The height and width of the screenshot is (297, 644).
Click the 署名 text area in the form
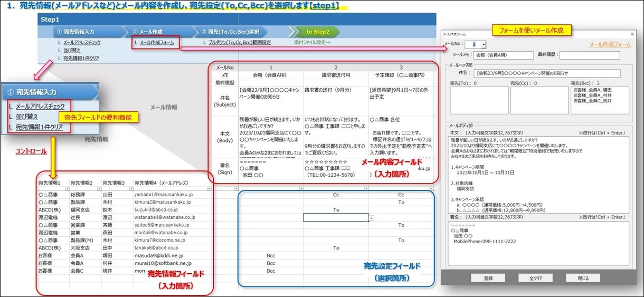tap(539, 243)
